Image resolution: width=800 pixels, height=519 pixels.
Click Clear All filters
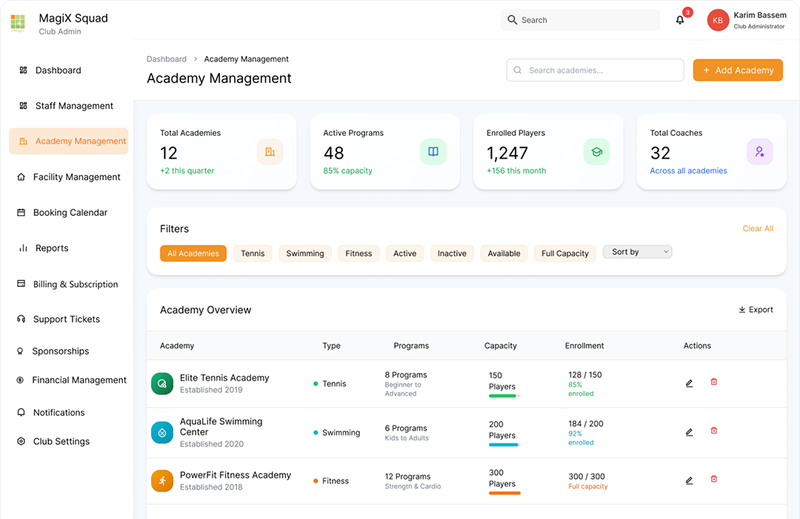[758, 229]
